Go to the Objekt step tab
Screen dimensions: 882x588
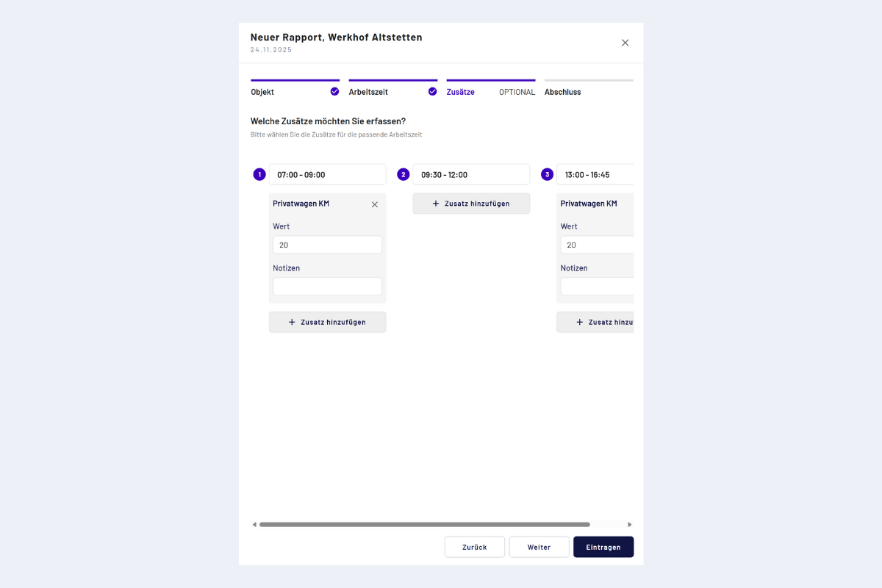[x=263, y=92]
